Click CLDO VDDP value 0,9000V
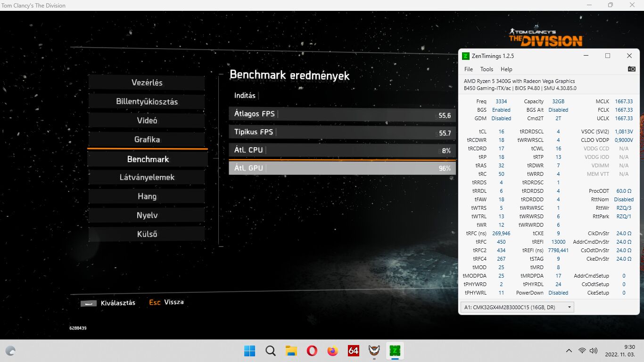 point(624,140)
